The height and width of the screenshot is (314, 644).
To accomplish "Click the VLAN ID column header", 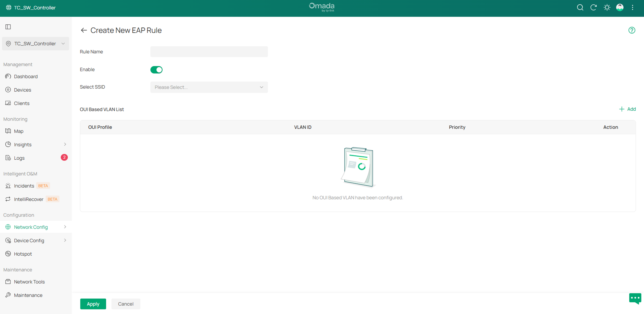I will 303,127.
